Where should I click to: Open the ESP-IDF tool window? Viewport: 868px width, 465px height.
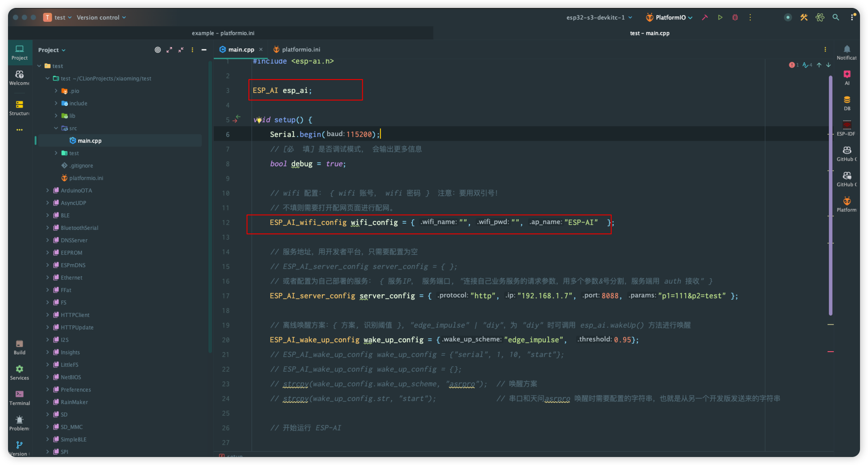click(x=847, y=128)
